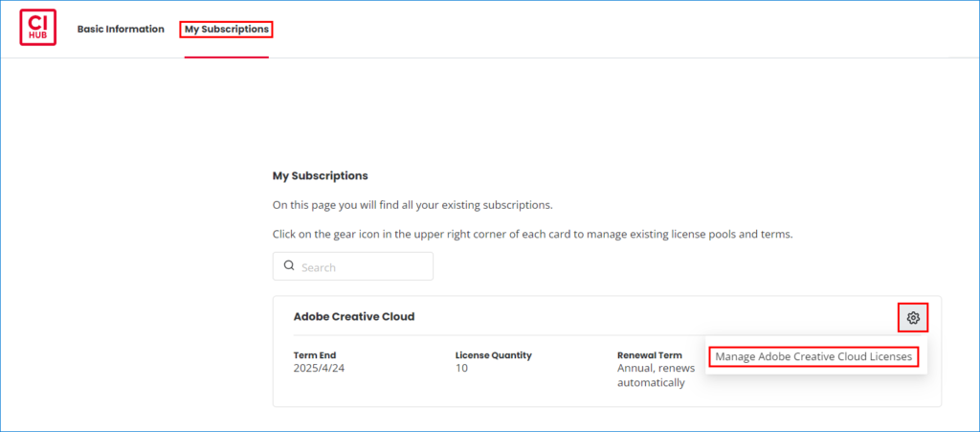Image resolution: width=980 pixels, height=432 pixels.
Task: Click the gear icon instruction sentence
Action: 532,235
